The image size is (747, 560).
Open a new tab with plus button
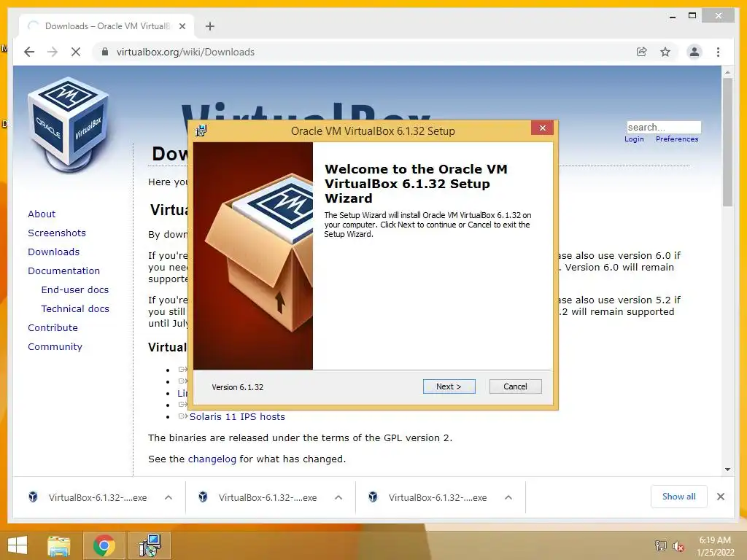(x=210, y=26)
